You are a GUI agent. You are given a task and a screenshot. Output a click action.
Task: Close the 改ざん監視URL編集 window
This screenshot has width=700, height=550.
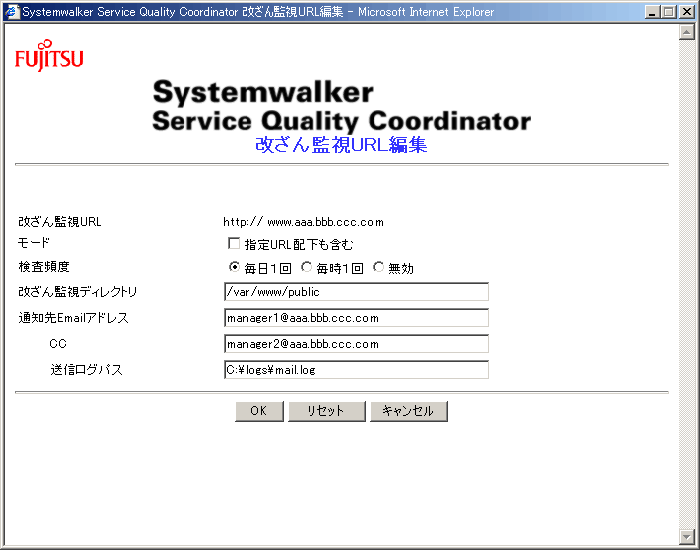tap(686, 12)
